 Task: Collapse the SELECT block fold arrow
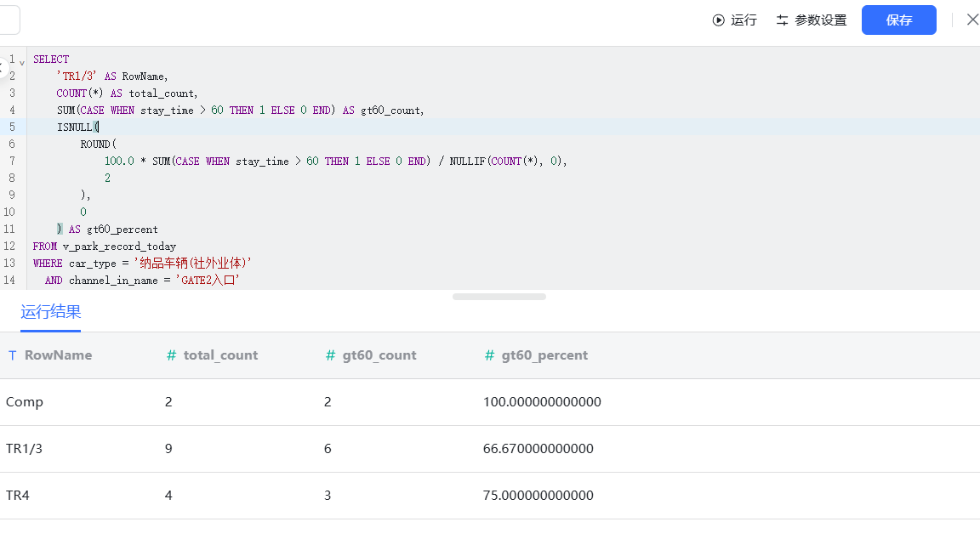(x=22, y=62)
